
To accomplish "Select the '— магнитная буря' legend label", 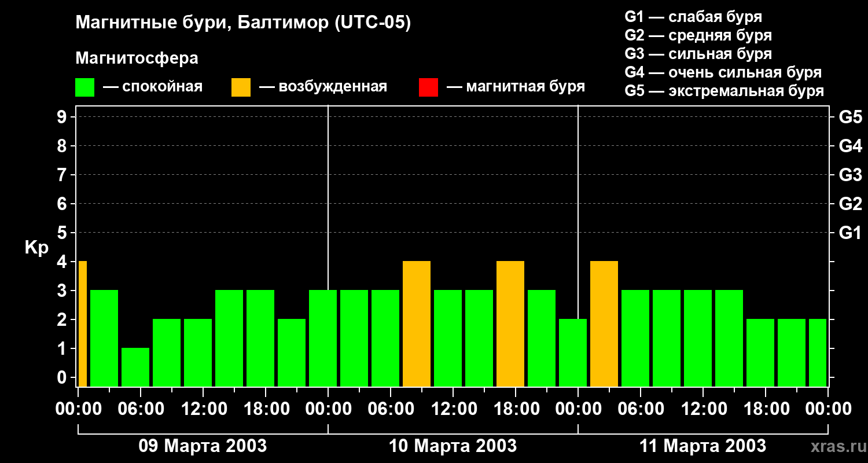I will [516, 87].
